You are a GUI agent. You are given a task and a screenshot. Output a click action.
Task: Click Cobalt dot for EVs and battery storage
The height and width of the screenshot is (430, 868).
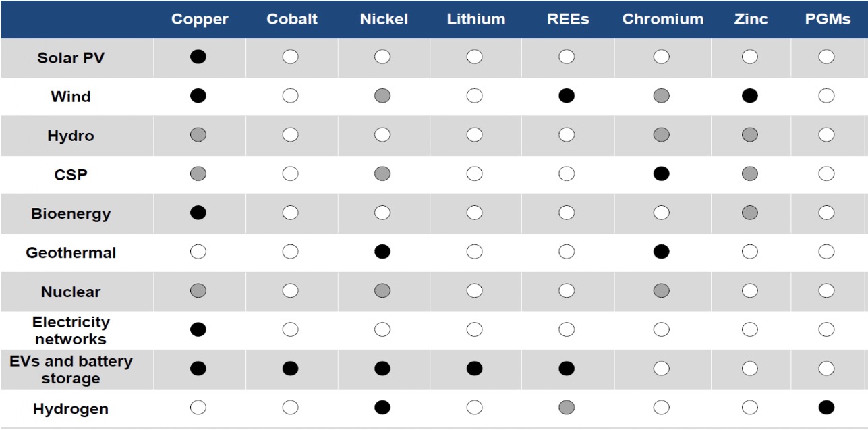[x=290, y=369]
